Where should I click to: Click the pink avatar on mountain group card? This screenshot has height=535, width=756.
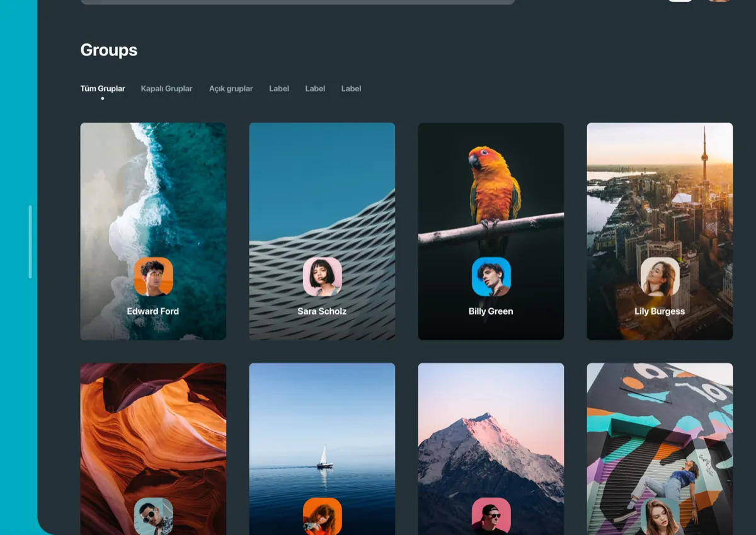coord(491,515)
